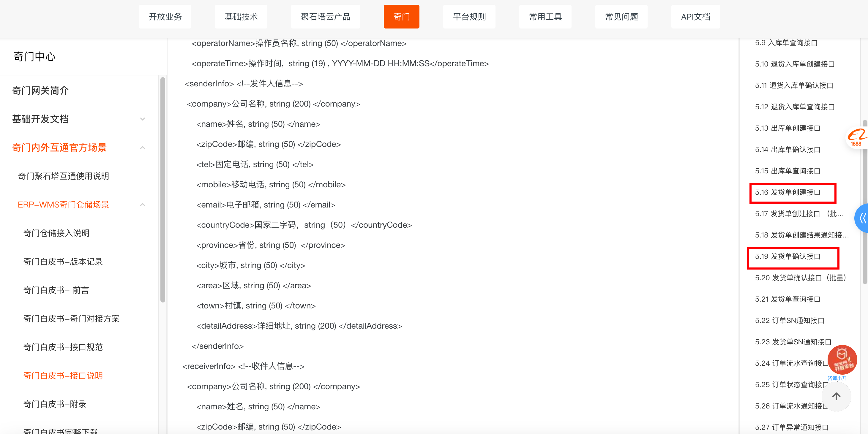Open 奇门白皮书-版本记录 page
Screen dimensions: 868x434
tap(63, 262)
